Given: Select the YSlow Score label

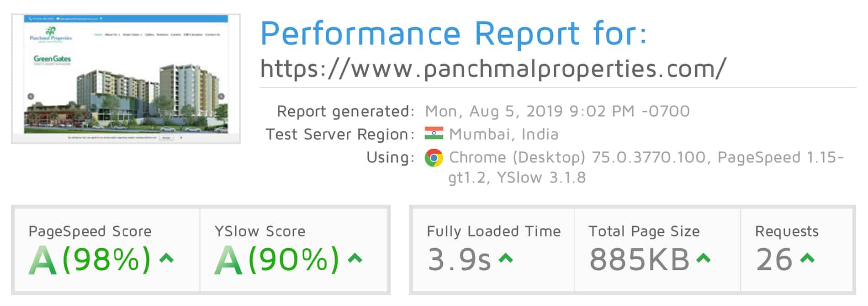Looking at the screenshot, I should click(x=260, y=231).
